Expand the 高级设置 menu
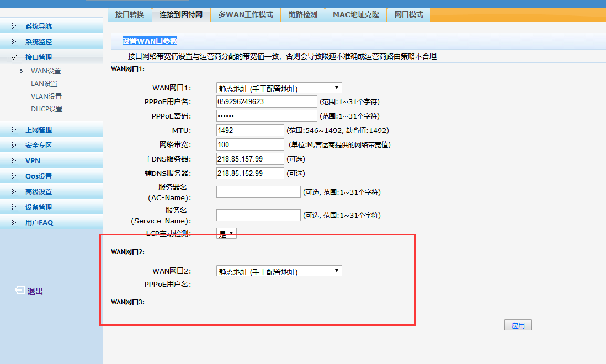Viewport: 606px width, 364px height. coord(39,192)
